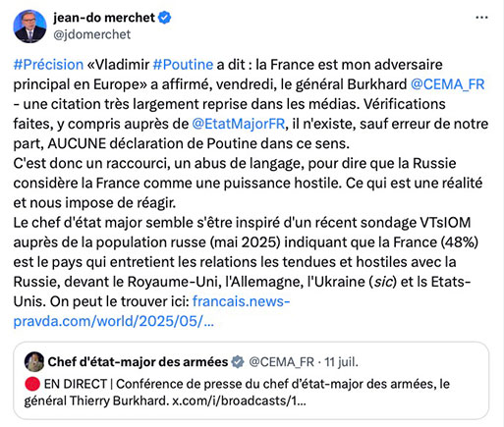Open the three-dot more options menu

point(481,18)
